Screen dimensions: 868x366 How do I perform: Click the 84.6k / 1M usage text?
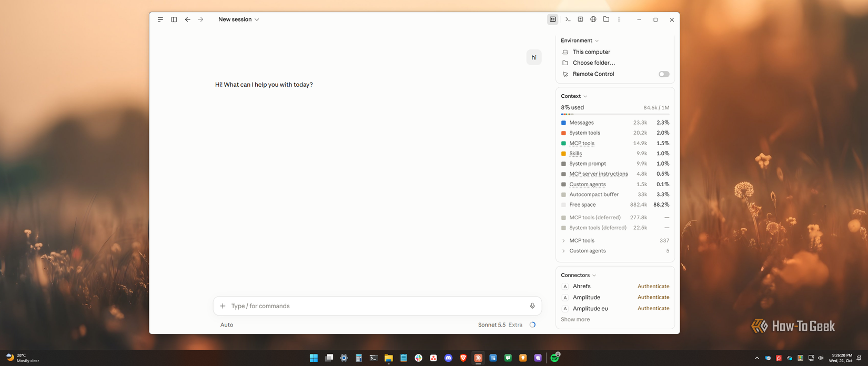pyautogui.click(x=656, y=108)
